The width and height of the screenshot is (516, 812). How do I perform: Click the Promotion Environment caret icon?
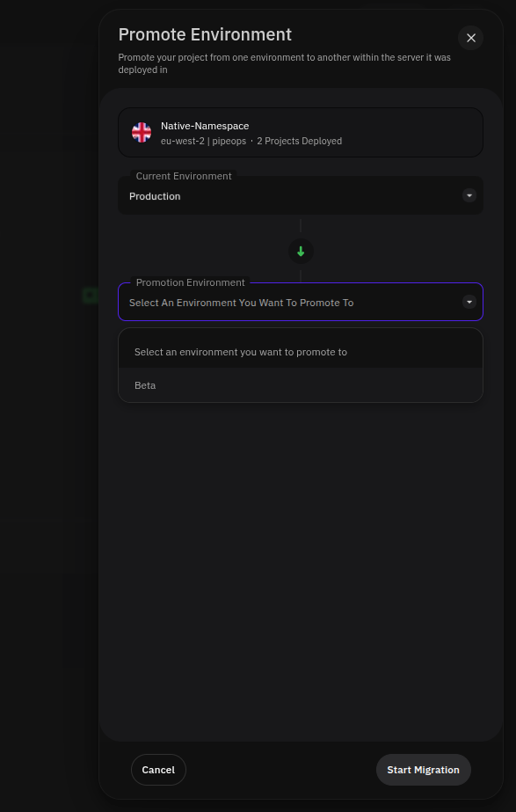(x=469, y=302)
